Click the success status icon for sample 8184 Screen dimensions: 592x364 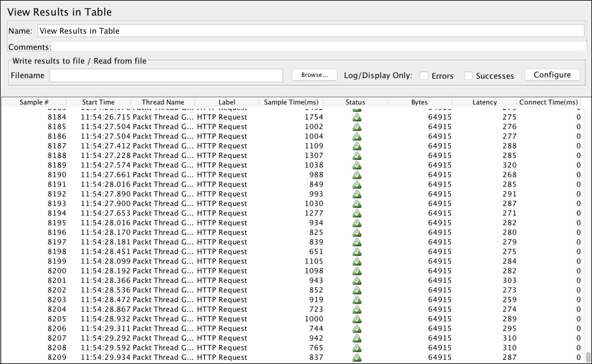click(x=357, y=117)
